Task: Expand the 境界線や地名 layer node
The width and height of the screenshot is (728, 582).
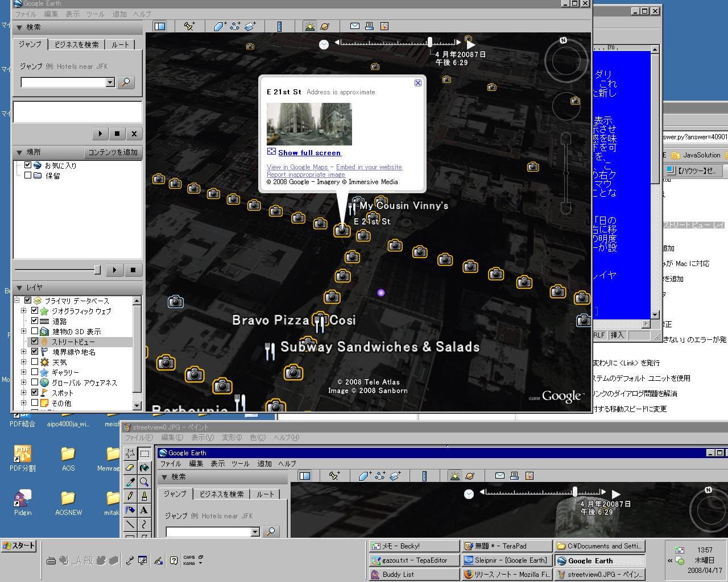Action: coord(24,352)
